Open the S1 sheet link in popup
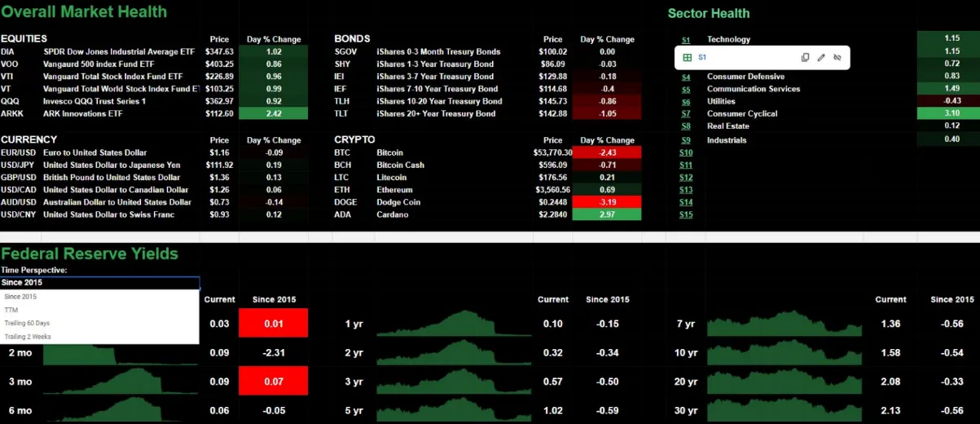Screen dimensions: 980x424 tap(702, 58)
